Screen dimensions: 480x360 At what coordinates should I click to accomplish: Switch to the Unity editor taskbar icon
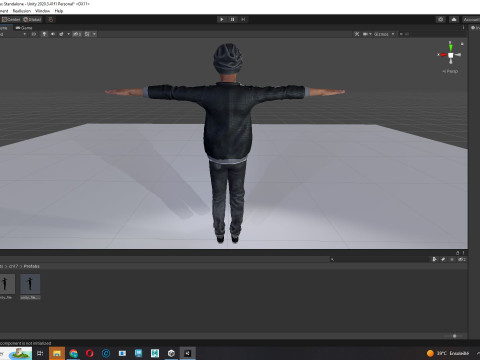point(188,353)
